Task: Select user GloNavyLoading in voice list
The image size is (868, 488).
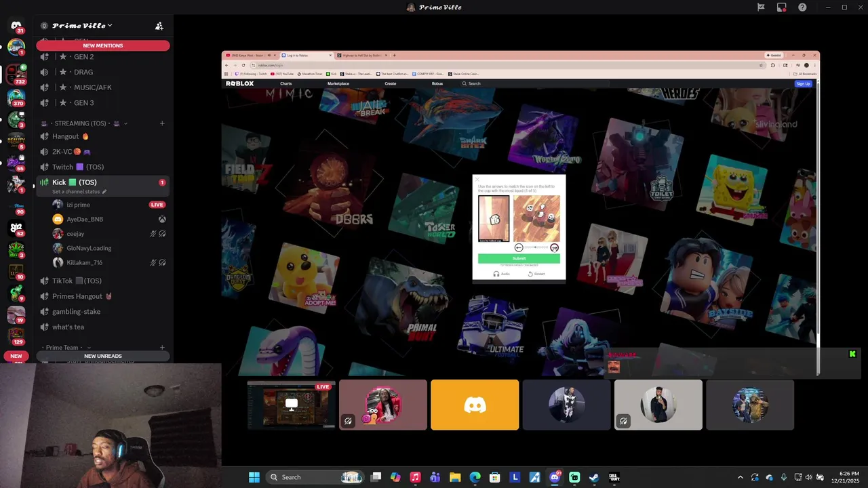Action: pos(108,248)
